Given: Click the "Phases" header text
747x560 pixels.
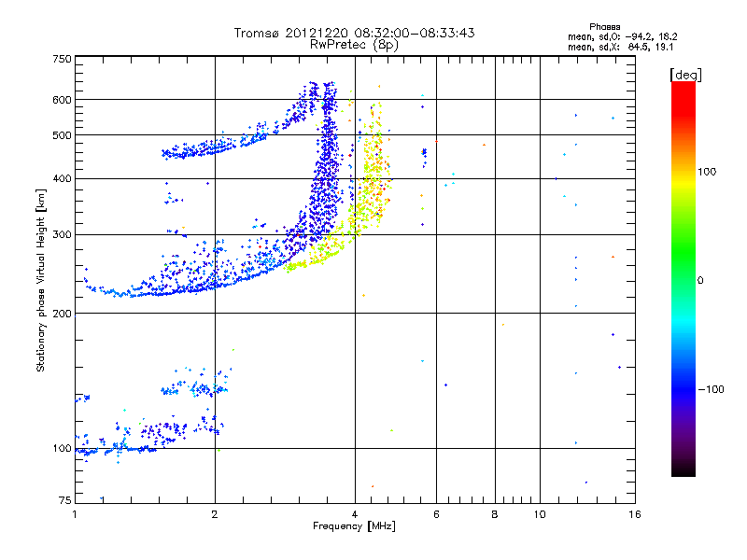Looking at the screenshot, I should click(604, 27).
